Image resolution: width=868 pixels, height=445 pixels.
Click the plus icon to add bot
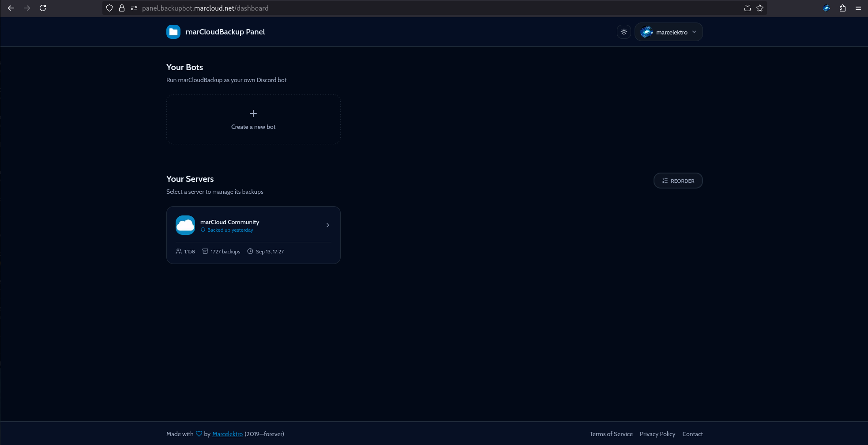(253, 113)
